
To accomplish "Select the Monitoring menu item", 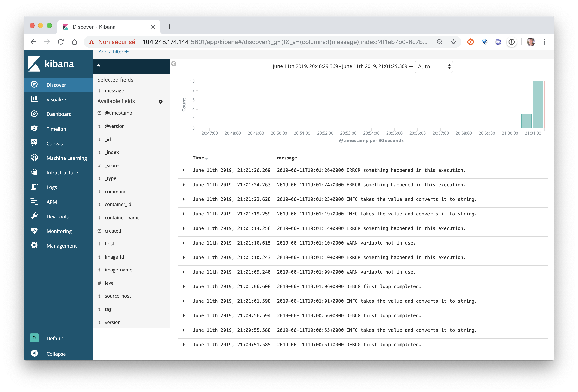I will (x=59, y=231).
